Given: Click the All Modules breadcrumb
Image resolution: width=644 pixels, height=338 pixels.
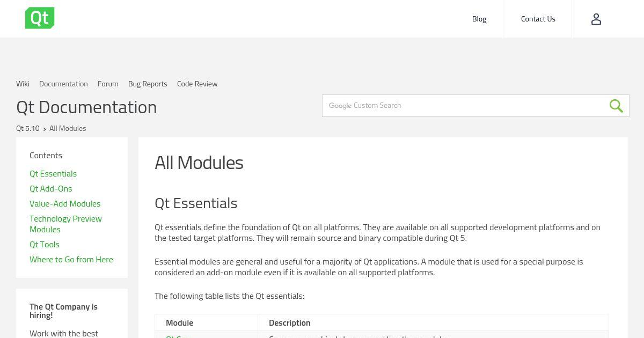Looking at the screenshot, I should coord(68,128).
